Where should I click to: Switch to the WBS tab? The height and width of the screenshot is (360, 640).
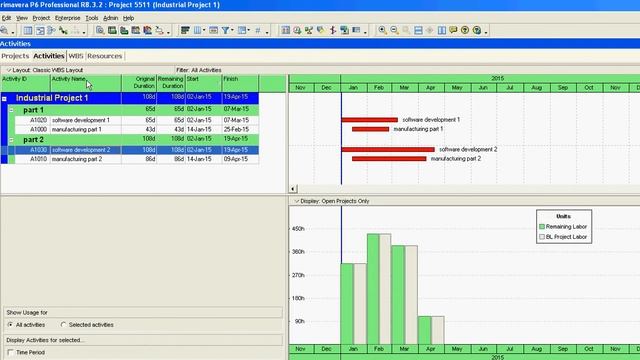76,56
